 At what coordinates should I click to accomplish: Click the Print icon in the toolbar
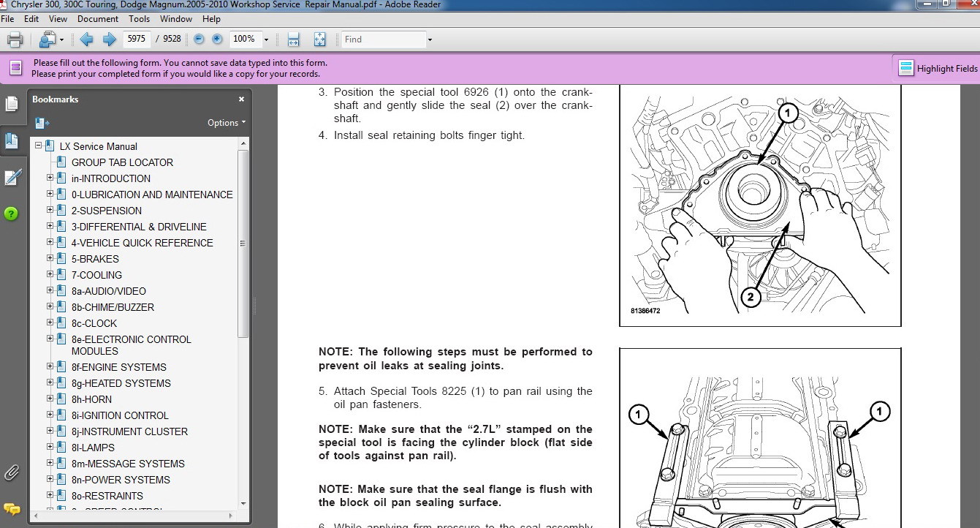point(15,39)
